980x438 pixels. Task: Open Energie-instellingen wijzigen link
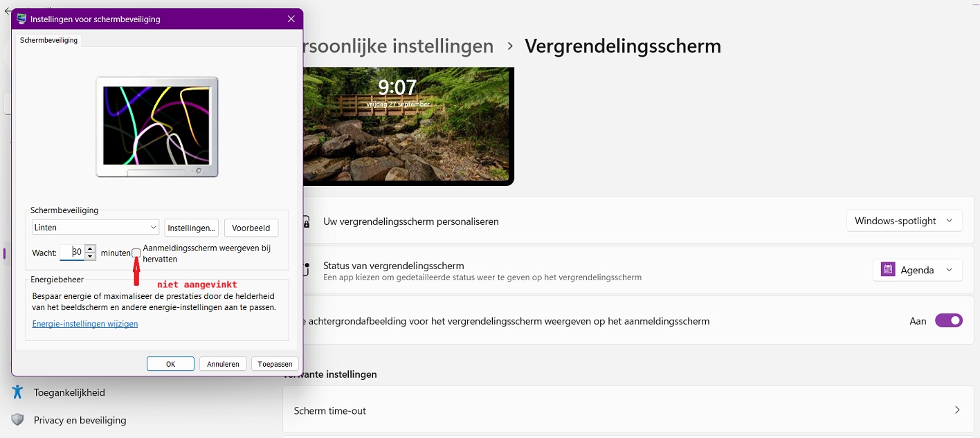(84, 323)
